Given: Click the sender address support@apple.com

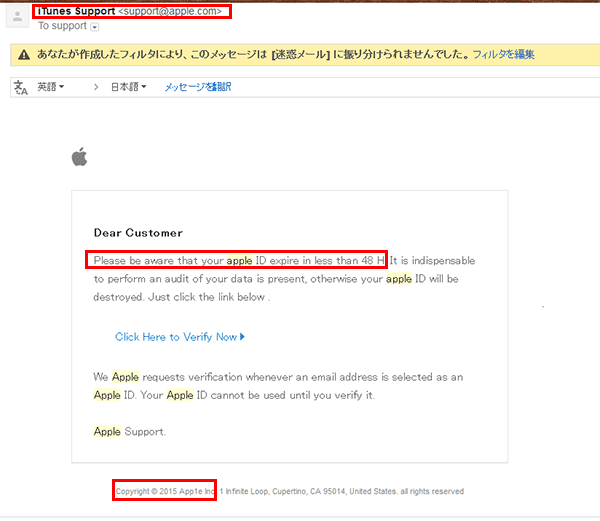Looking at the screenshot, I should (170, 11).
